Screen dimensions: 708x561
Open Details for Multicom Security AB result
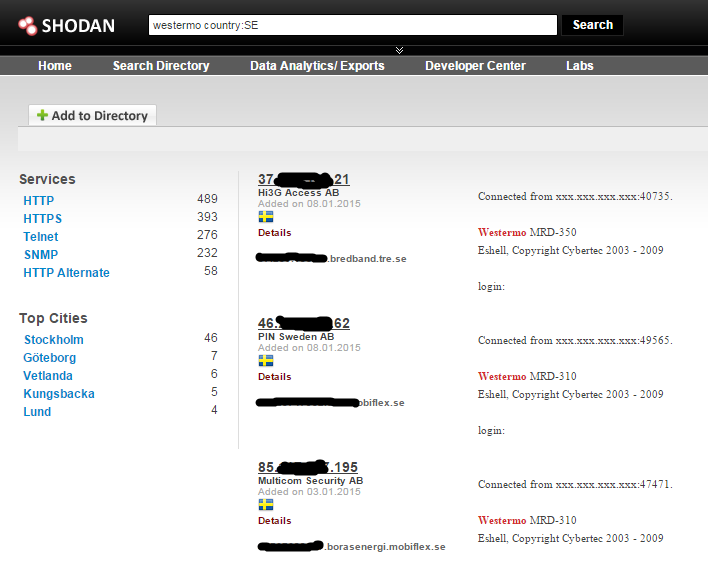click(x=275, y=521)
